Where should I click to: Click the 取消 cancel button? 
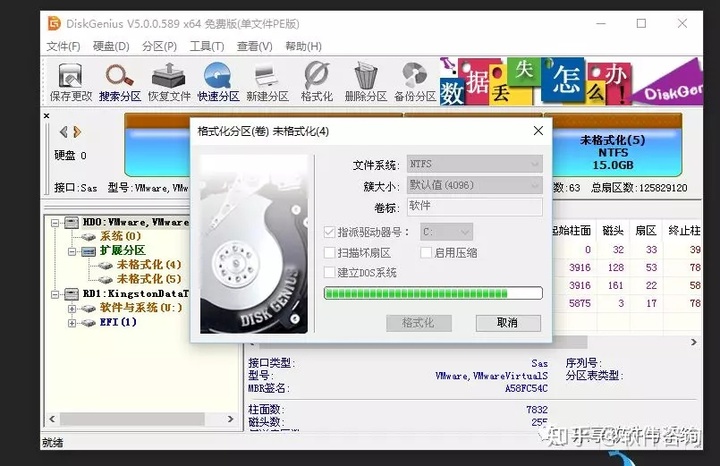click(x=508, y=323)
